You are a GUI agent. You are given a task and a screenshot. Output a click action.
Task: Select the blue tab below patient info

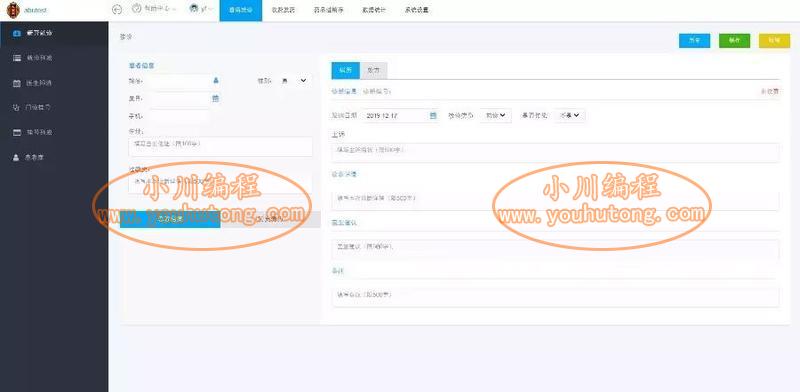[170, 219]
